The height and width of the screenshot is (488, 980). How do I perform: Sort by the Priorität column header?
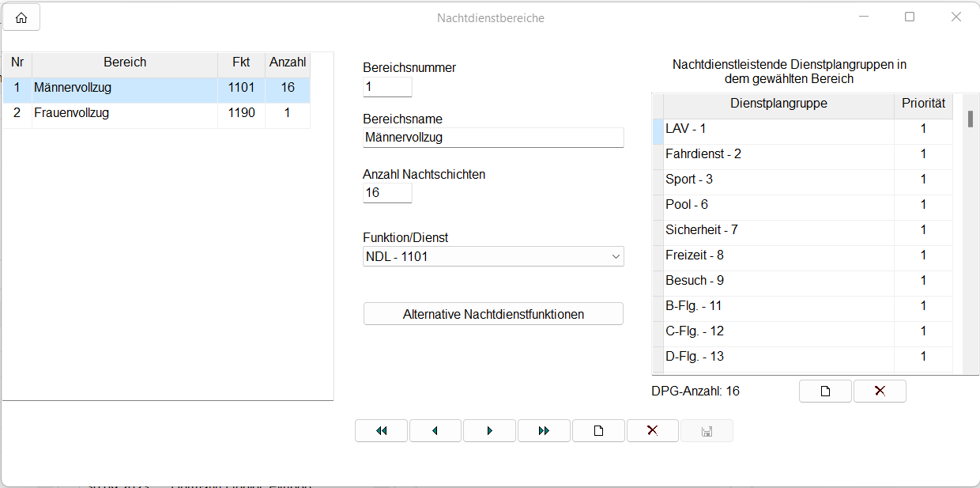923,104
